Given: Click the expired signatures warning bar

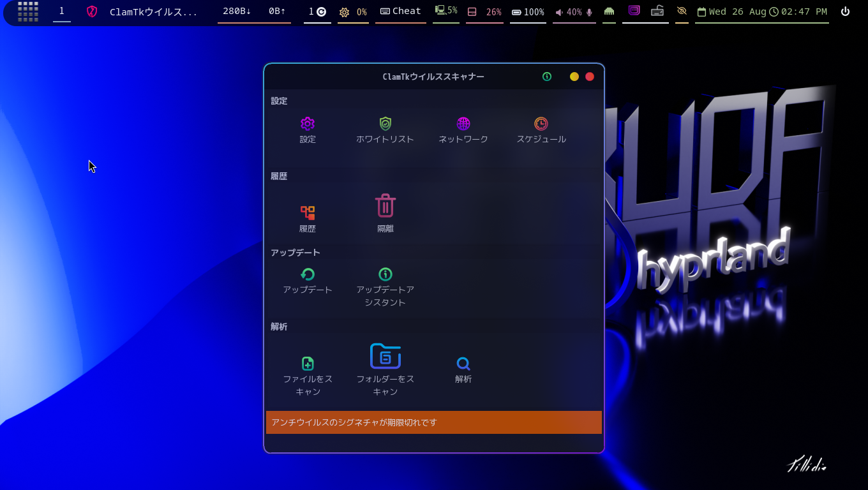Looking at the screenshot, I should pos(434,422).
